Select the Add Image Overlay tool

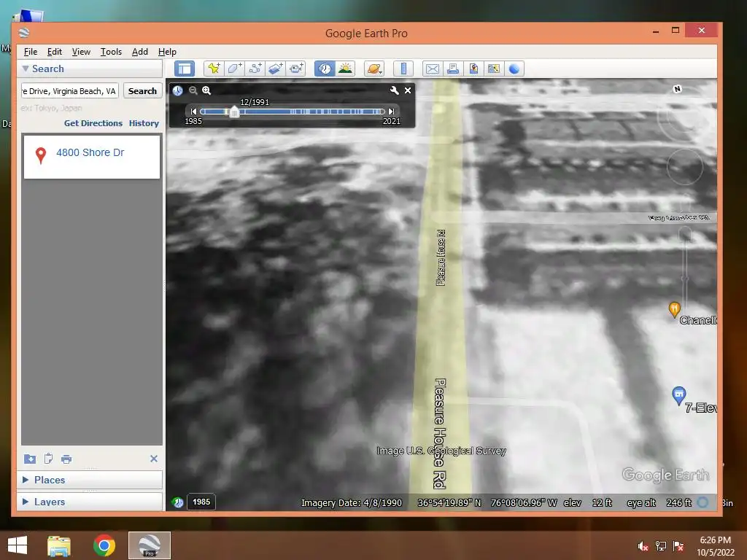[275, 69]
